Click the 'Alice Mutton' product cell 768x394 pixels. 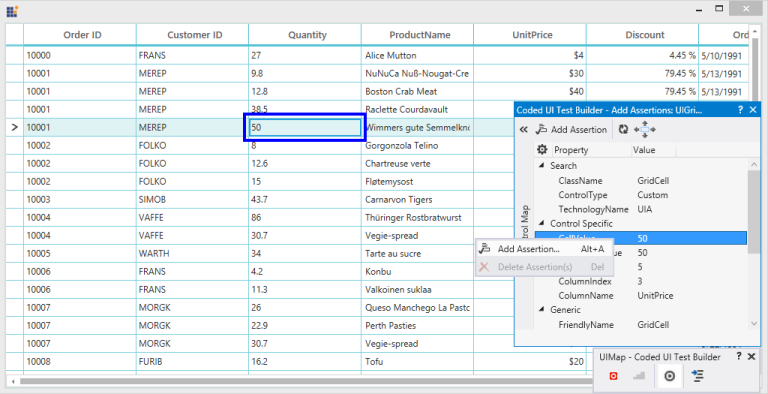coord(417,55)
